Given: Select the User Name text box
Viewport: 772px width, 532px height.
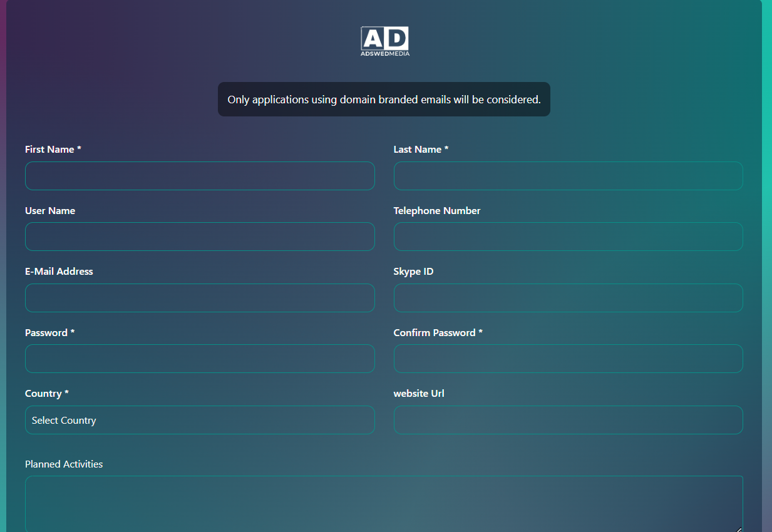Looking at the screenshot, I should pyautogui.click(x=200, y=237).
